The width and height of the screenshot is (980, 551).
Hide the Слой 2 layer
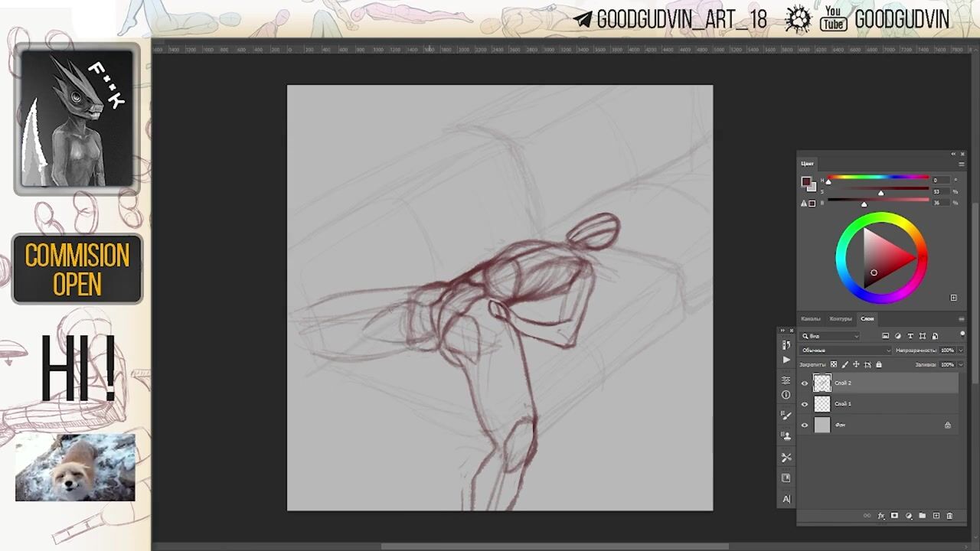click(x=804, y=383)
